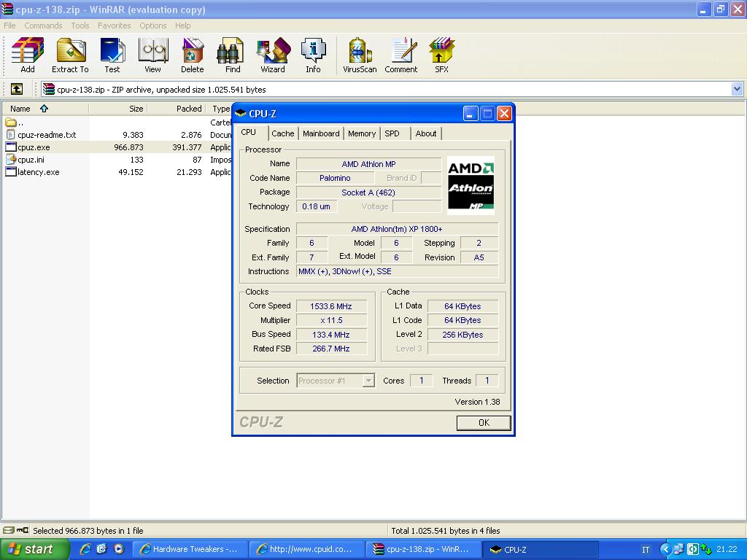Select the cpuz-readme.txt file icon
The image size is (747, 560).
11,135
